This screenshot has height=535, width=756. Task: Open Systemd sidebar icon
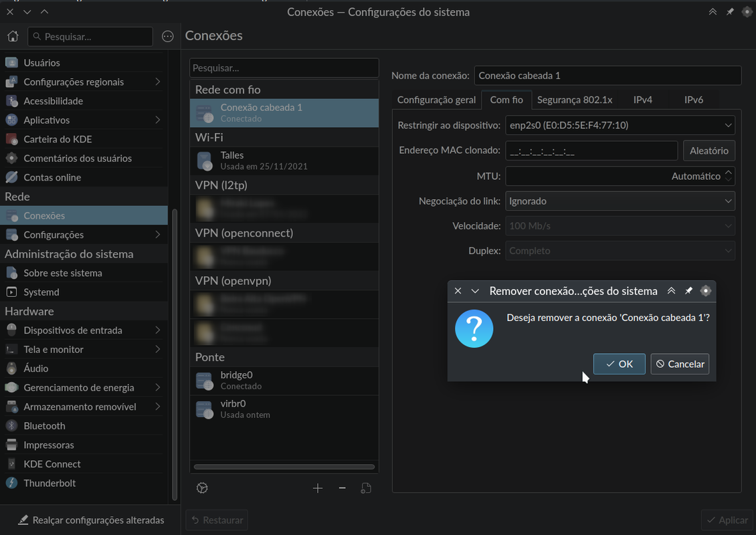11,292
